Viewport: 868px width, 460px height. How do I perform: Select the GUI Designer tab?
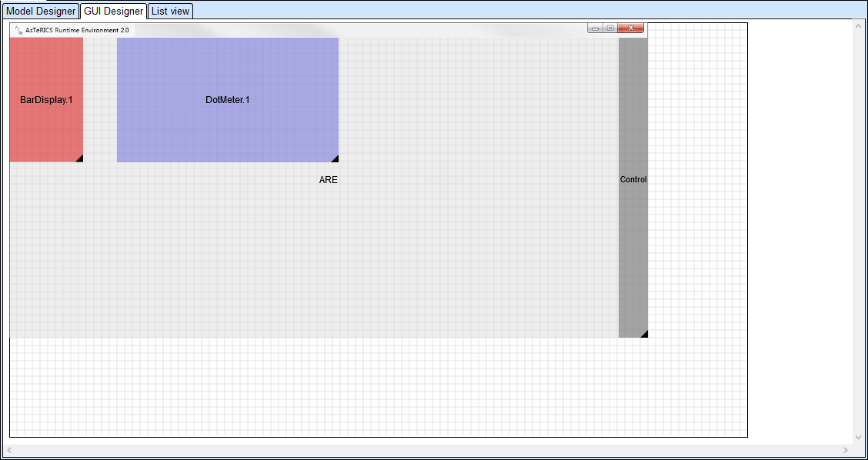pos(113,12)
